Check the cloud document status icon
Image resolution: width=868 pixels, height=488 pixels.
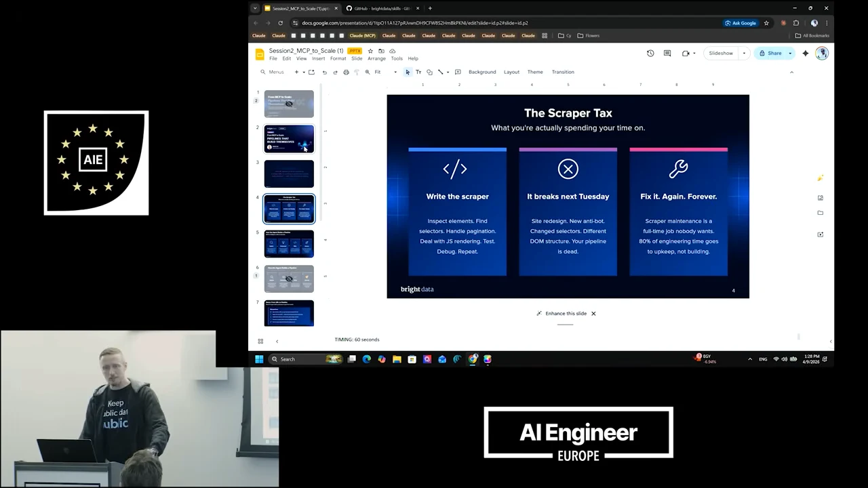click(x=392, y=51)
